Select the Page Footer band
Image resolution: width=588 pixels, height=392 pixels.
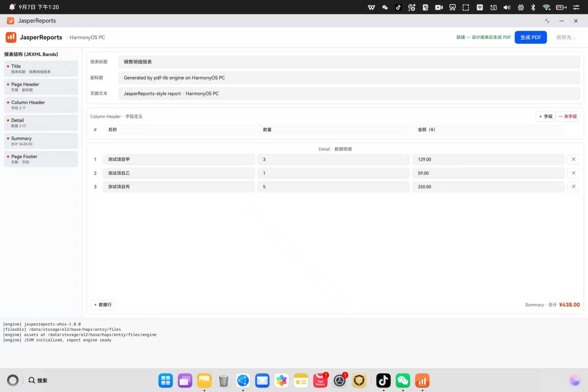tap(41, 159)
